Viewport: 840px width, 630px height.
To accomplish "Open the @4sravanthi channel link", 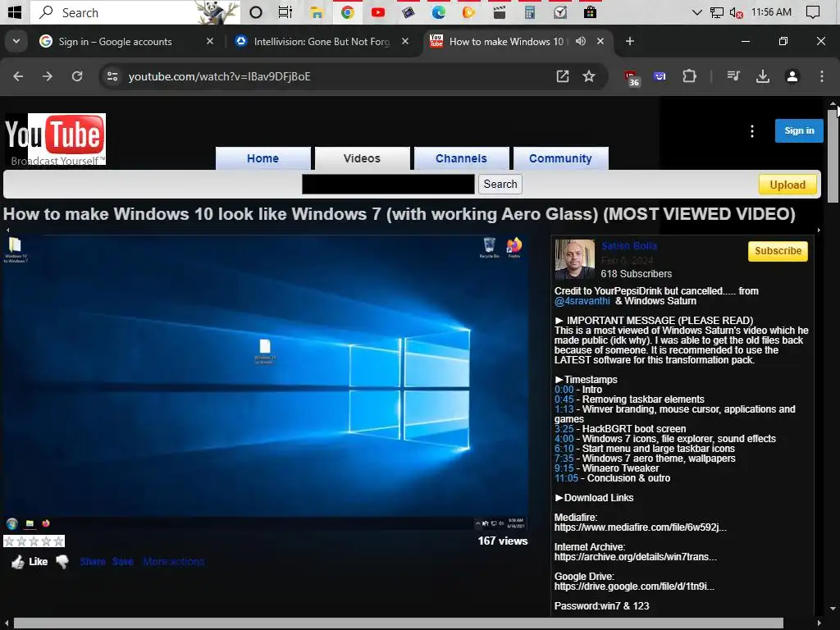I will pos(582,301).
